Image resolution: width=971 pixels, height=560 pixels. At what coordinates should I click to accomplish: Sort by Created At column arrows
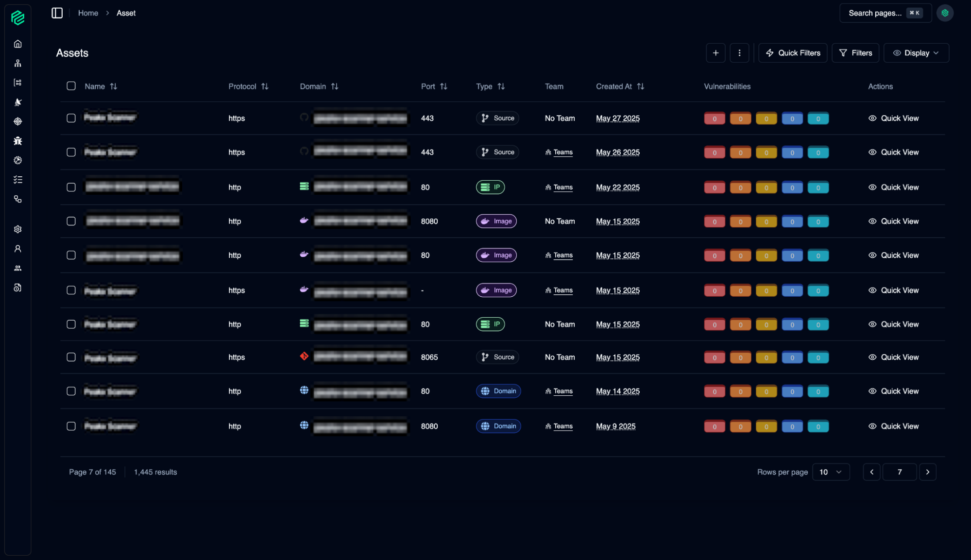641,86
